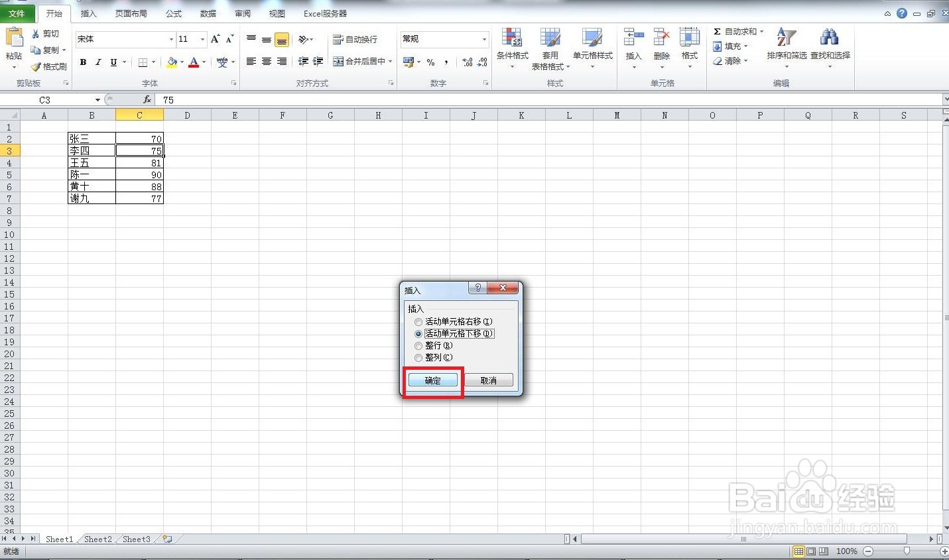
Task: Open the font size dropdown
Action: tap(202, 40)
